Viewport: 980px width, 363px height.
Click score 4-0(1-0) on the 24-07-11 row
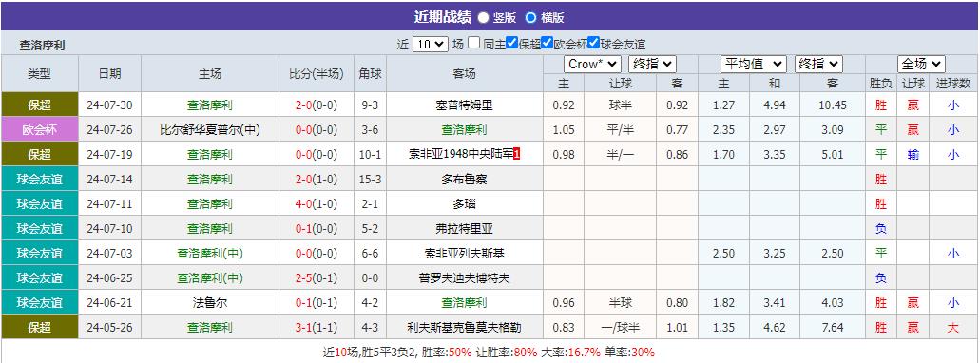(x=317, y=204)
